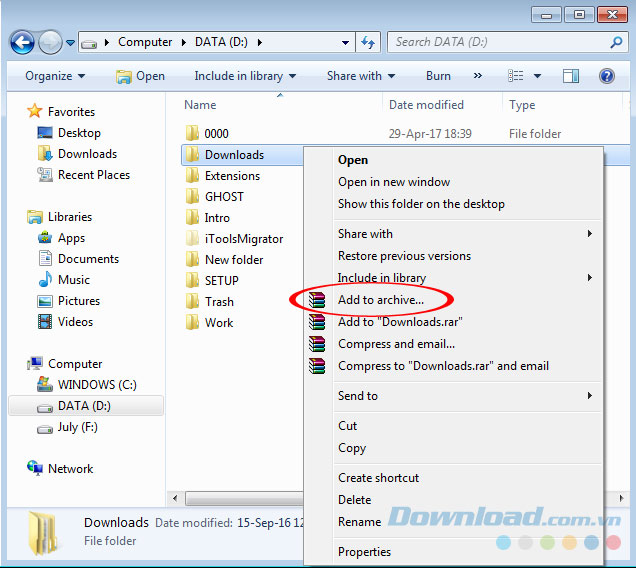Select the July (F:) drive
636x568 pixels.
point(67,427)
